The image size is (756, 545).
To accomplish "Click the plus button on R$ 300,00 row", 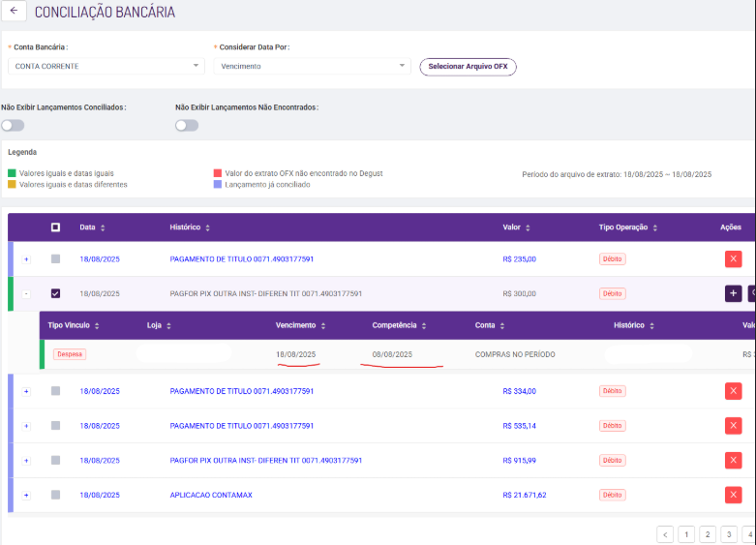I will click(x=733, y=293).
